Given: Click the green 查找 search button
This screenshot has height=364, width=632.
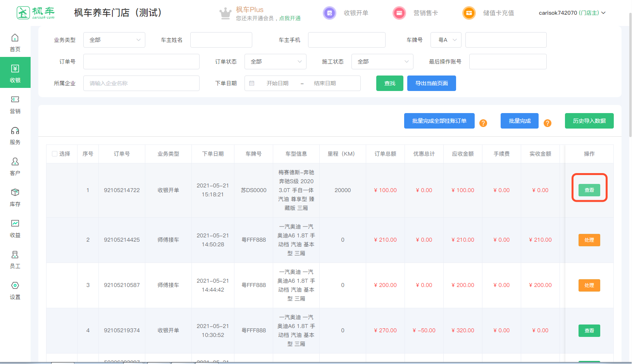Looking at the screenshot, I should pos(389,83).
